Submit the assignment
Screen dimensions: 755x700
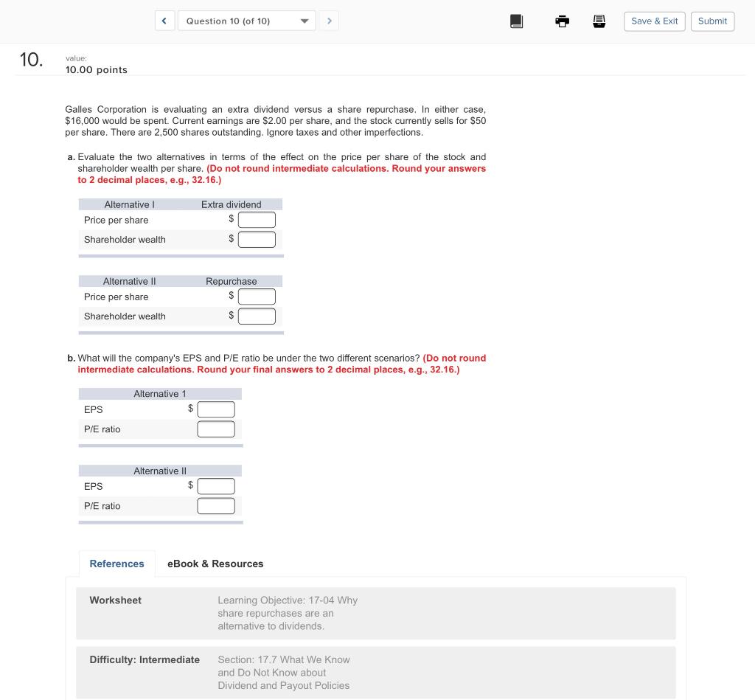(x=712, y=21)
